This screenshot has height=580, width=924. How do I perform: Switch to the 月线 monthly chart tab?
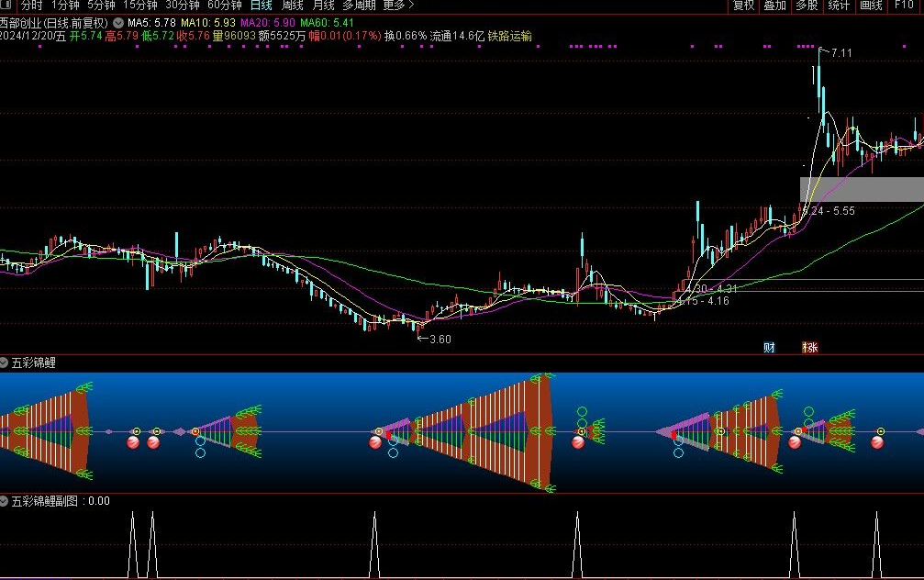(x=324, y=6)
